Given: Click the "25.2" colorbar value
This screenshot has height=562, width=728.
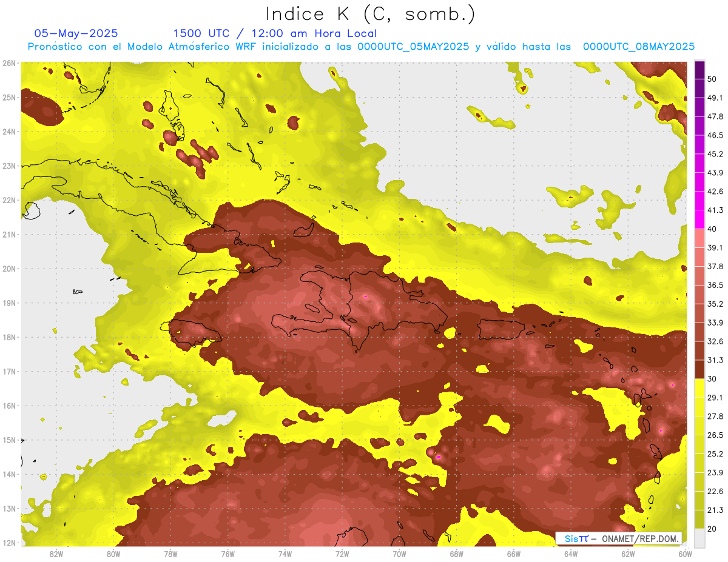Looking at the screenshot, I should tap(714, 453).
